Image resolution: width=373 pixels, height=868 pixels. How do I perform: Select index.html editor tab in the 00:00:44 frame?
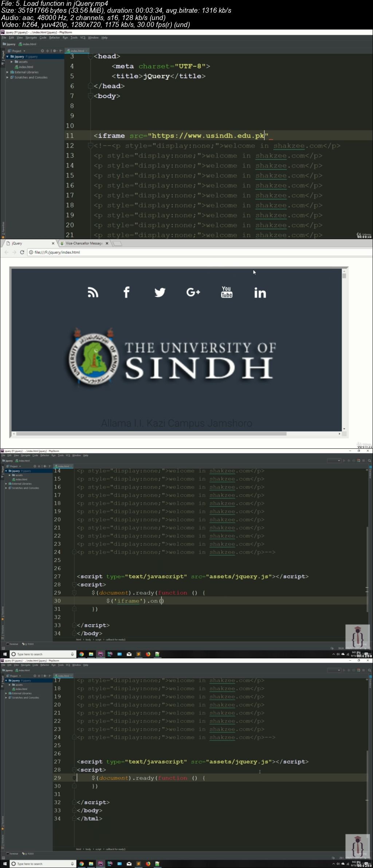tap(77, 51)
